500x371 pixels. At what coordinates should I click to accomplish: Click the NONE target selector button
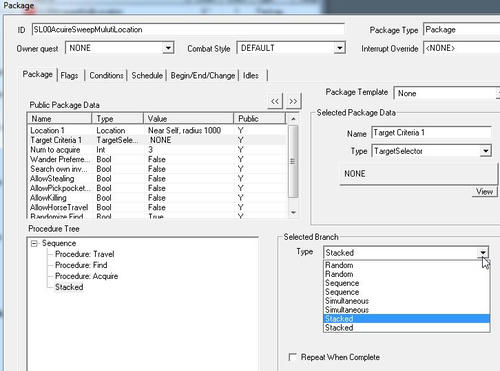click(x=418, y=174)
